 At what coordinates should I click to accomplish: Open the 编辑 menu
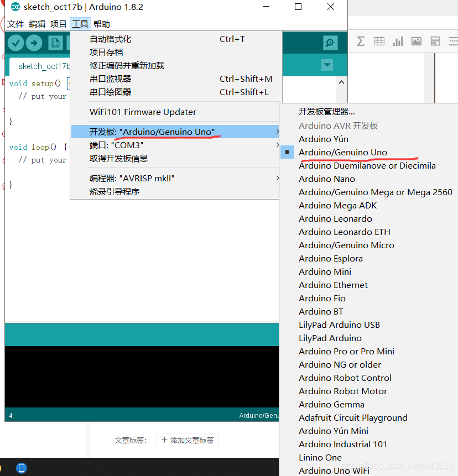coord(37,24)
